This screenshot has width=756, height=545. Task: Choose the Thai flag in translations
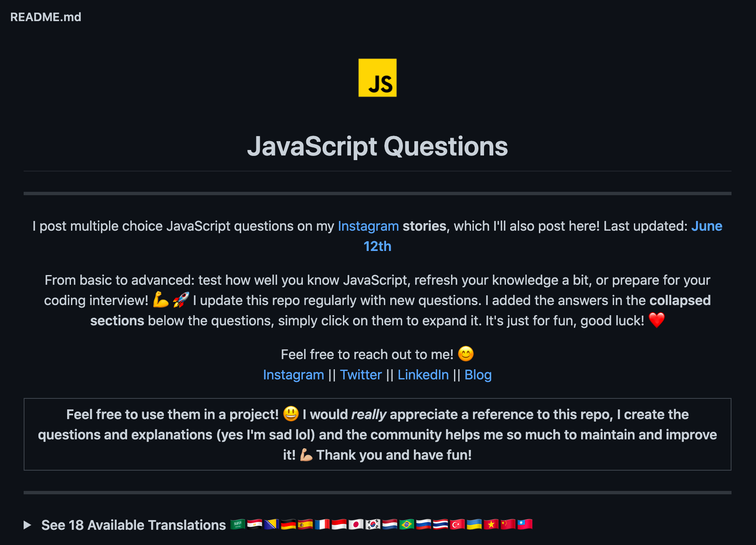coord(441,525)
